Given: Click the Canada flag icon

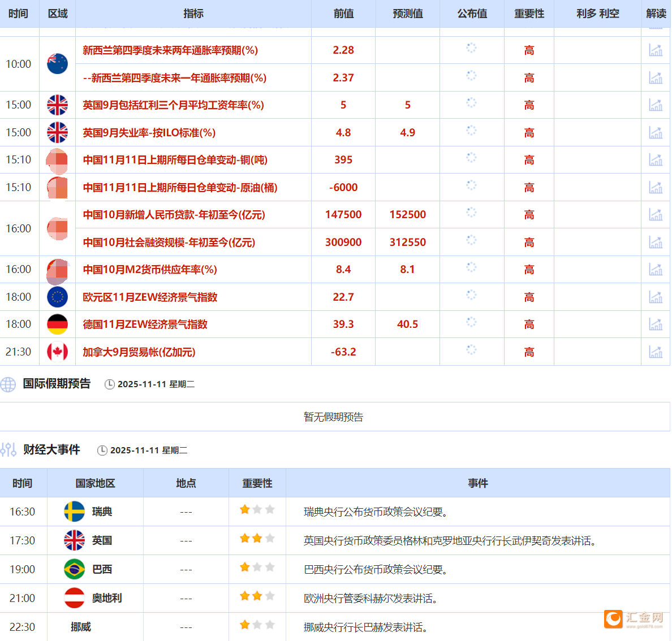Looking at the screenshot, I should pos(57,352).
